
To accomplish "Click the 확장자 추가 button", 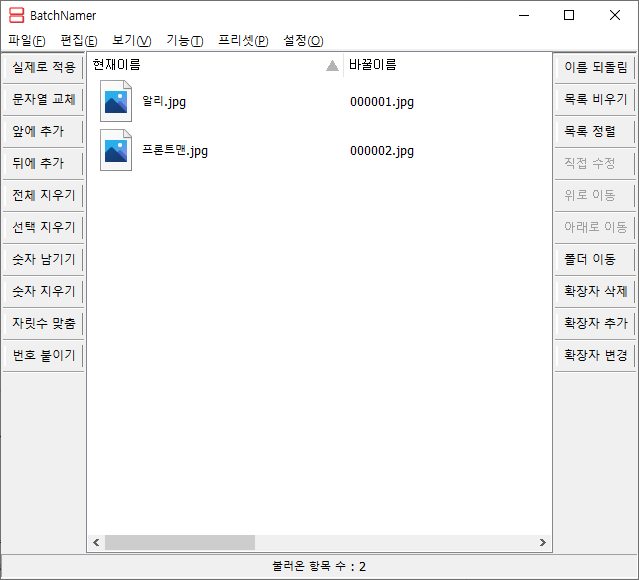I will pos(595,323).
